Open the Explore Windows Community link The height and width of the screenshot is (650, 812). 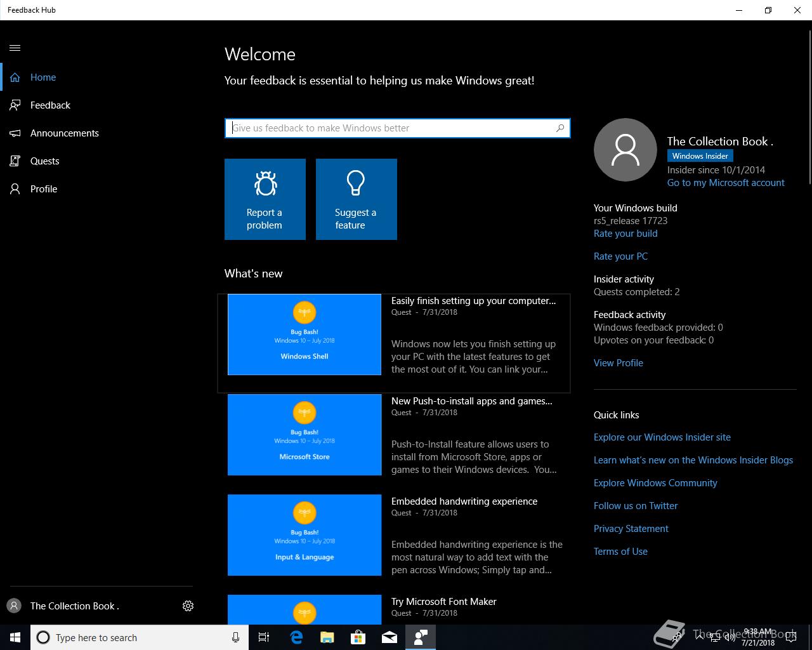pos(655,483)
